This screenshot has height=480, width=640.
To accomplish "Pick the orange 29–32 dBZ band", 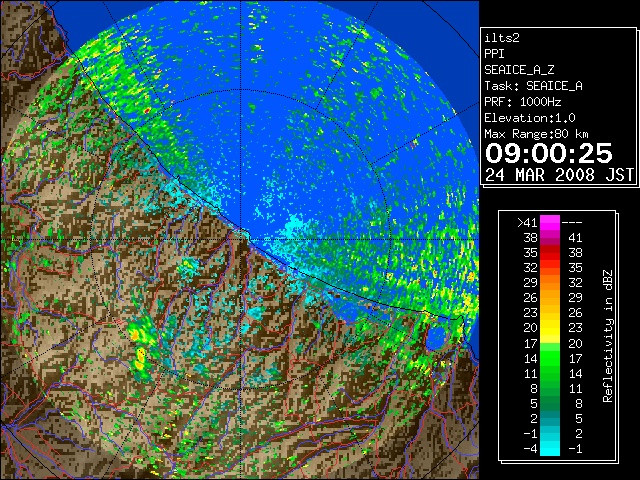I will pyautogui.click(x=550, y=282).
